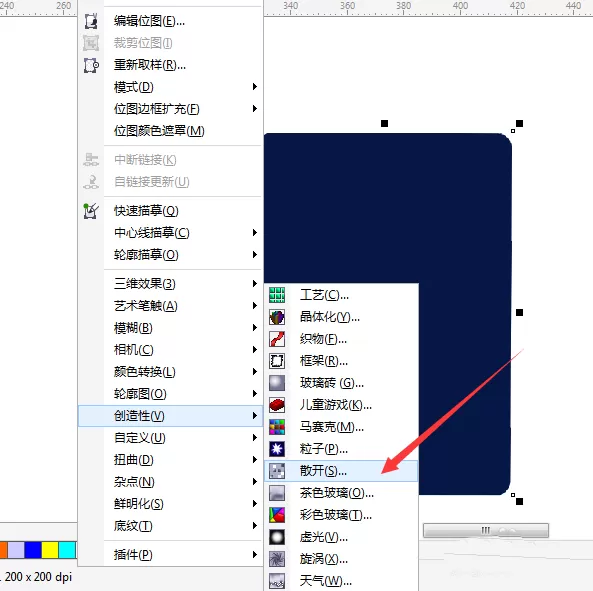Open the 底纹(T) submenu

(170, 526)
